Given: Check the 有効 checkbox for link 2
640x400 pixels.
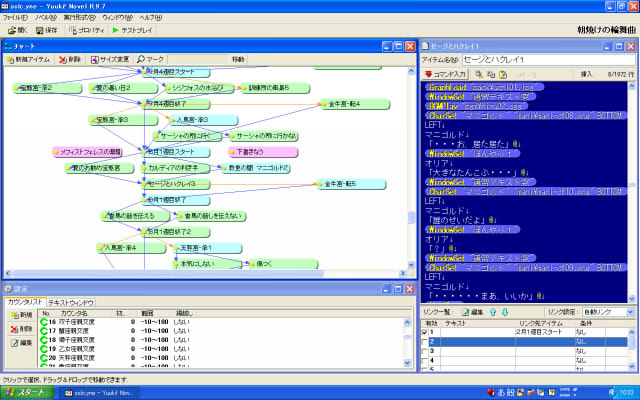Looking at the screenshot, I should 425,342.
